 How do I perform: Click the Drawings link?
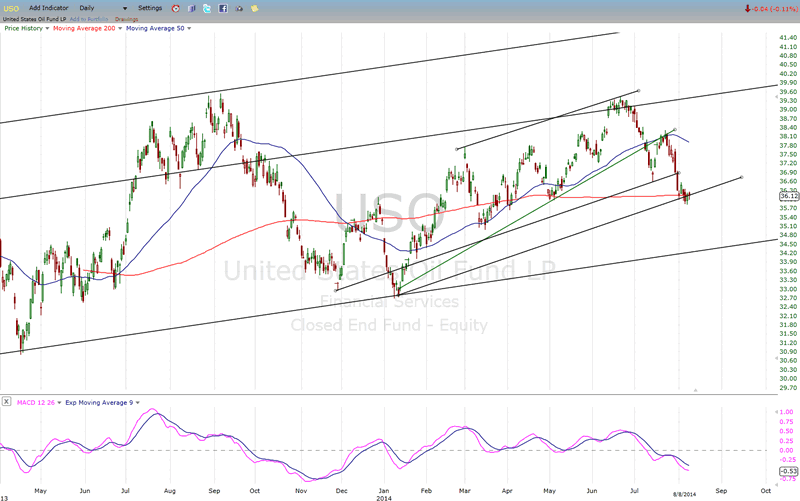click(127, 19)
